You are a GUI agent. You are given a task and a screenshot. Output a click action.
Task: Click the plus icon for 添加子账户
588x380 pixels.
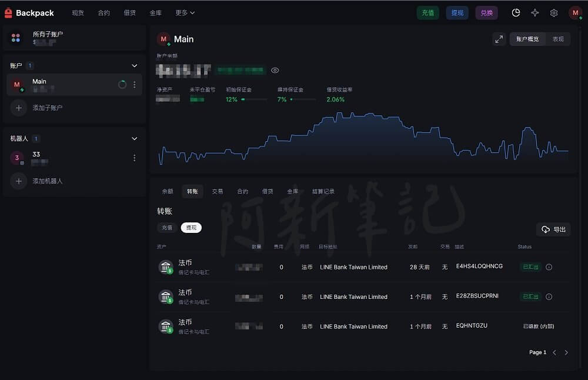coord(19,108)
